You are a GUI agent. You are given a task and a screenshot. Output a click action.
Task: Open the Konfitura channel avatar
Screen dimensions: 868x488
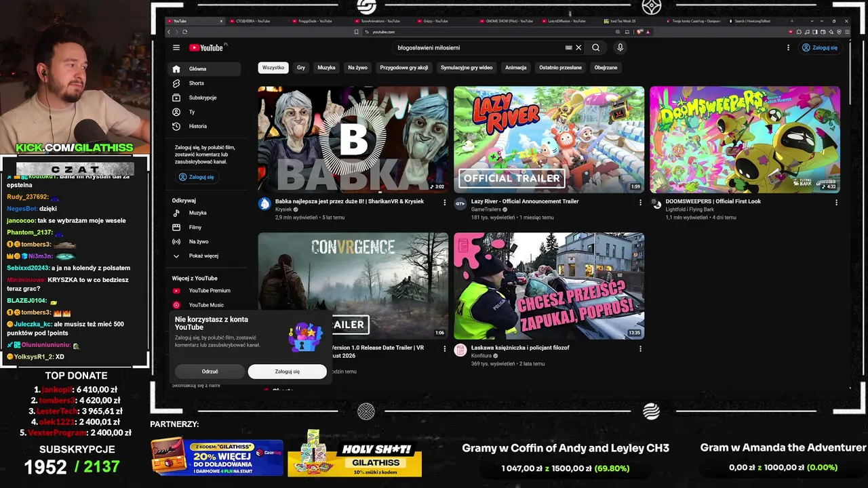tap(460, 350)
